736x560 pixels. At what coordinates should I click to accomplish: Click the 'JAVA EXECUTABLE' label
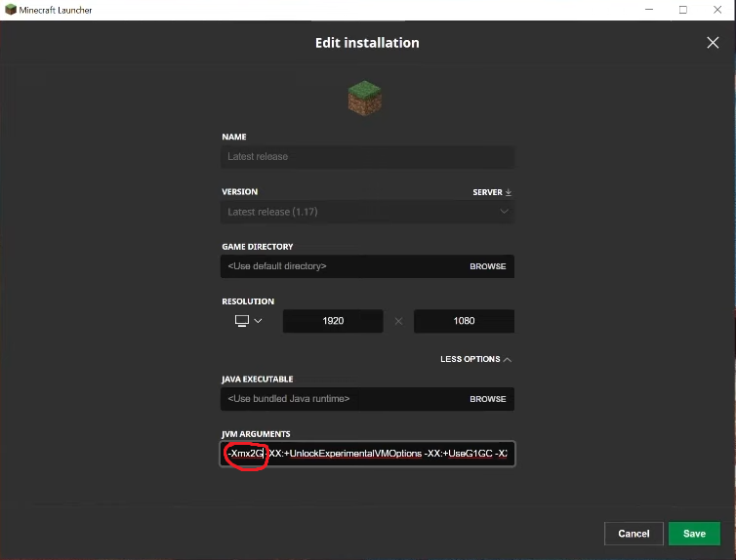(x=258, y=379)
